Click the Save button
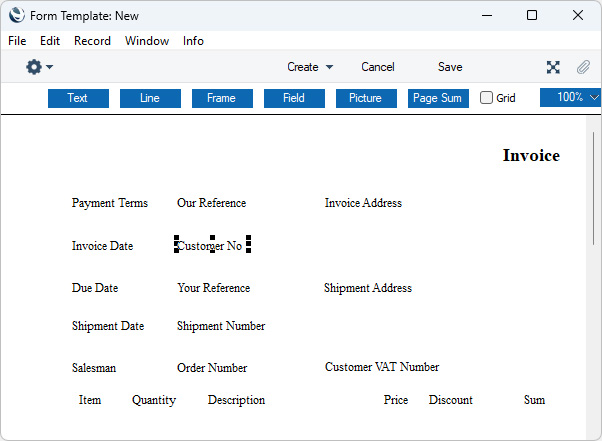The height and width of the screenshot is (441, 602). click(x=450, y=67)
